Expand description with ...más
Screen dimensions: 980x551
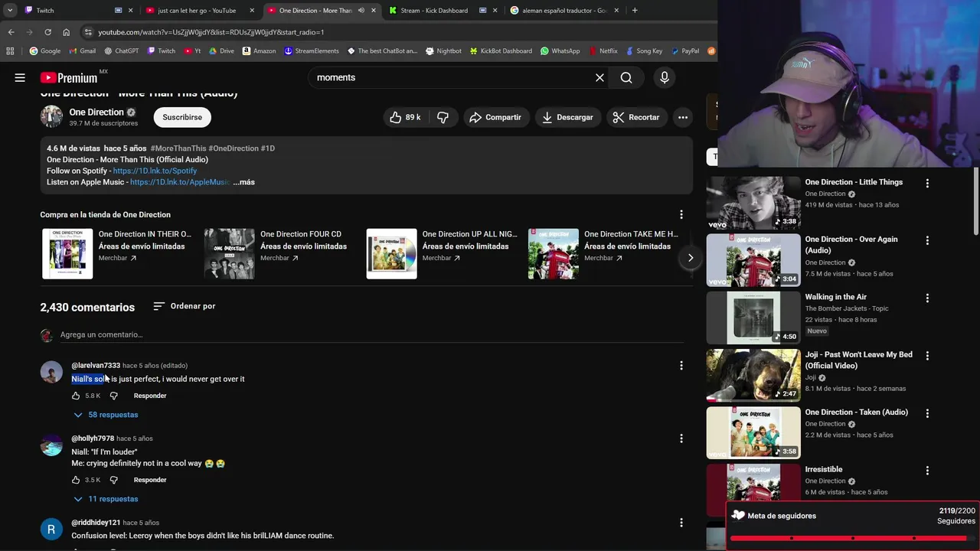click(244, 182)
